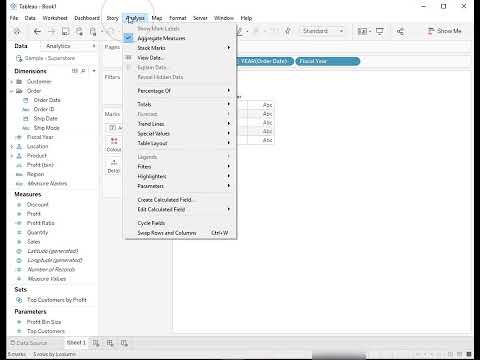Screen dimensions: 480x360
Task: Toggle the Aggregate Measures checkmark
Action: point(128,38)
